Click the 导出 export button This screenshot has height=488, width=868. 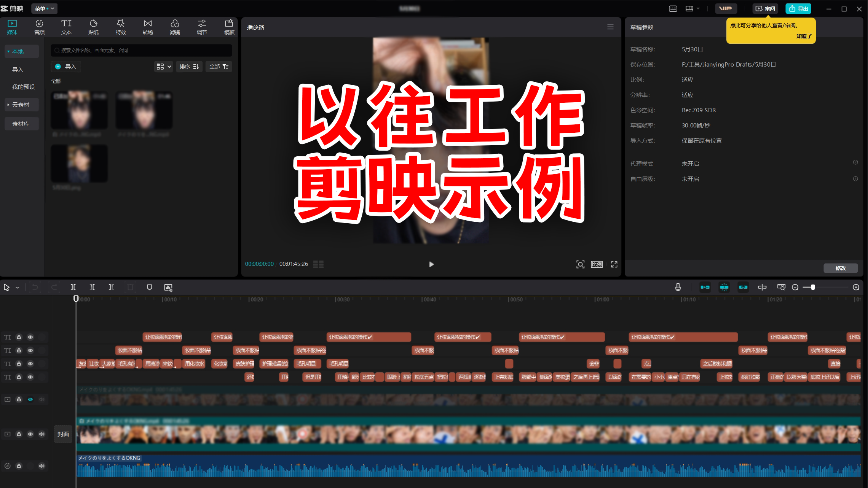[x=798, y=8]
